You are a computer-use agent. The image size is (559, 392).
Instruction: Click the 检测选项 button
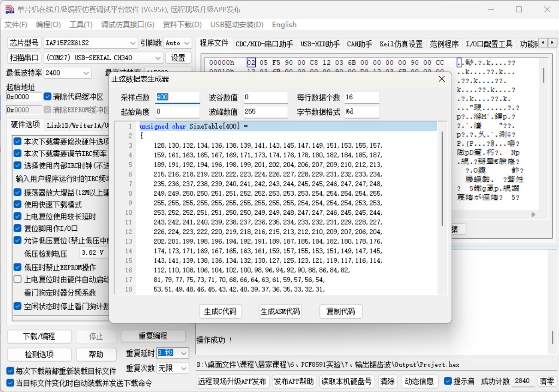(39, 354)
